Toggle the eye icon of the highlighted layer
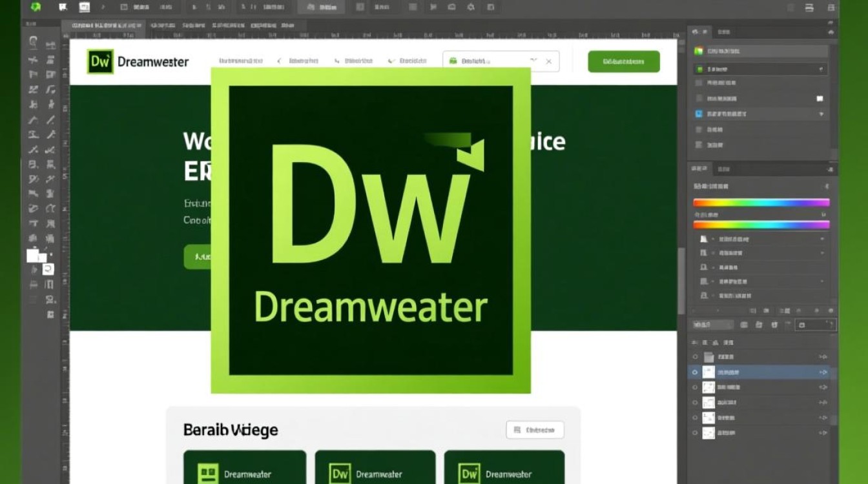Image resolution: width=868 pixels, height=484 pixels. pyautogui.click(x=695, y=372)
